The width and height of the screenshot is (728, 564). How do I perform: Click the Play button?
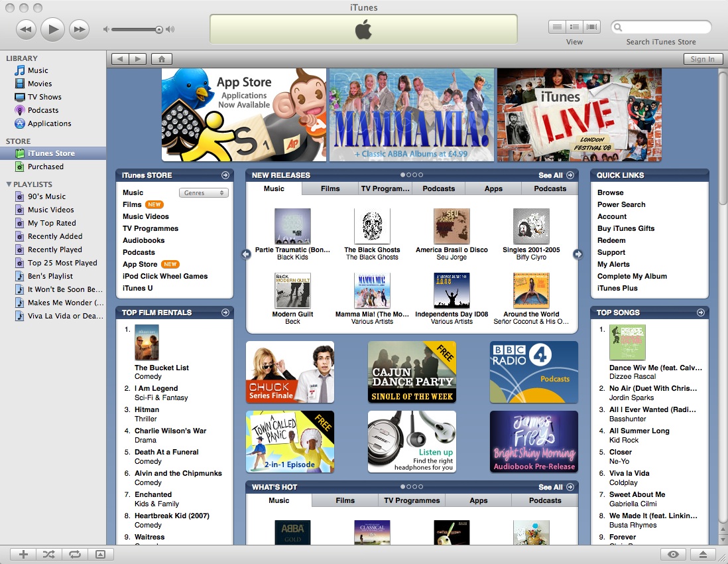52,29
